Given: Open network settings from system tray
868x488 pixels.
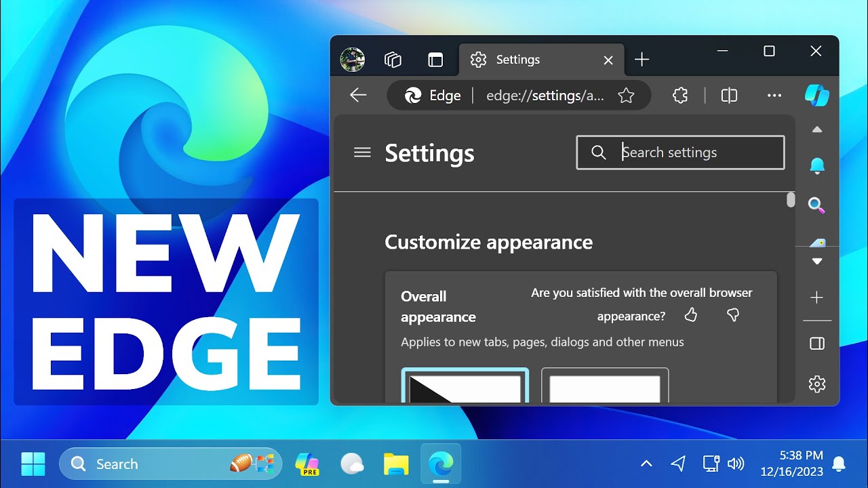Looking at the screenshot, I should [711, 464].
